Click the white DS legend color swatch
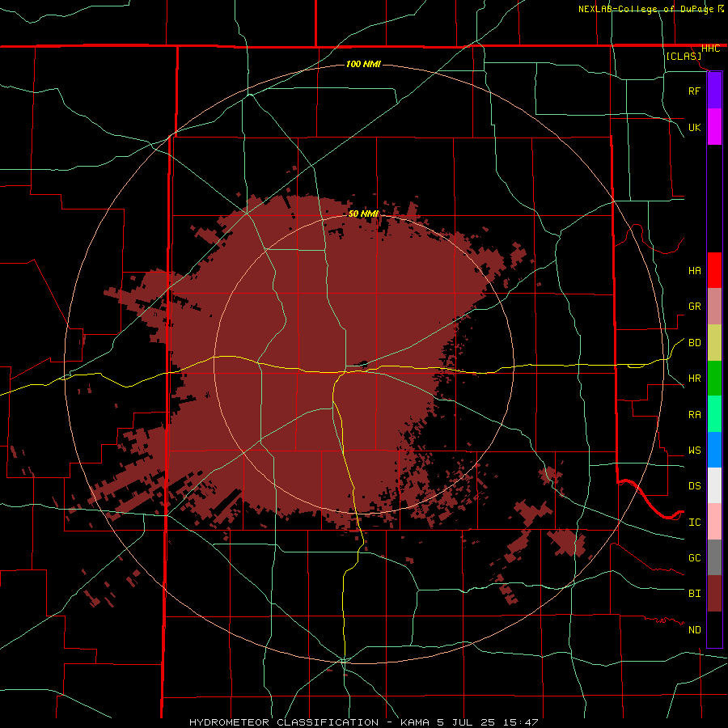This screenshot has height=728, width=728. [714, 485]
